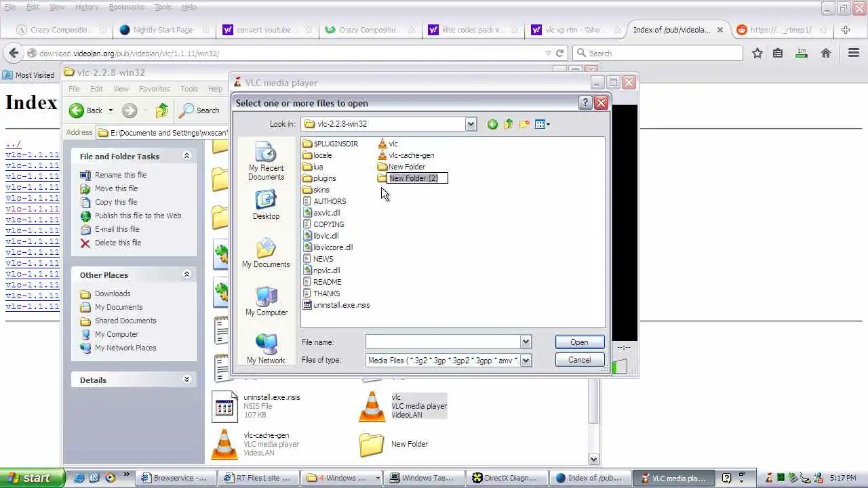The width and height of the screenshot is (868, 488).
Task: Select uninstall.exe.nsis in dialog file list
Action: click(336, 305)
